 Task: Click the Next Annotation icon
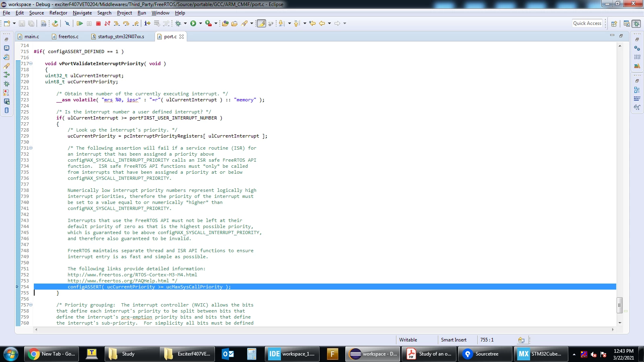(281, 23)
